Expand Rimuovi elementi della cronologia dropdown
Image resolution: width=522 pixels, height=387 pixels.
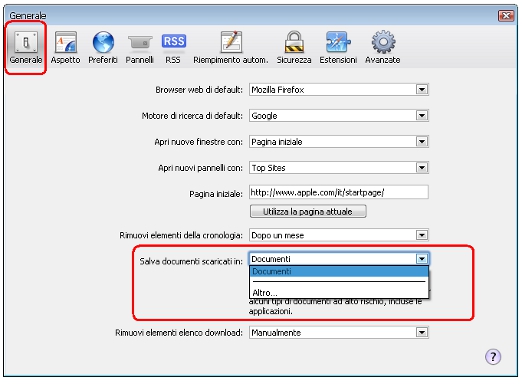[x=422, y=235]
